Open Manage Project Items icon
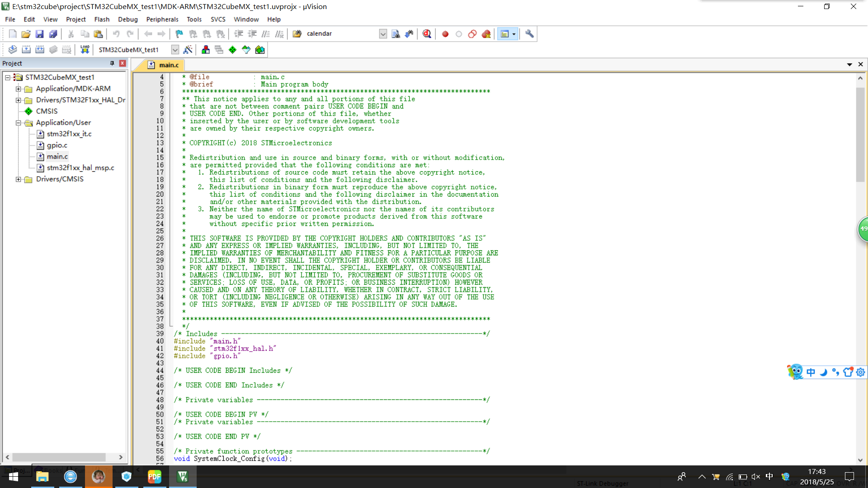868x488 pixels. point(206,50)
